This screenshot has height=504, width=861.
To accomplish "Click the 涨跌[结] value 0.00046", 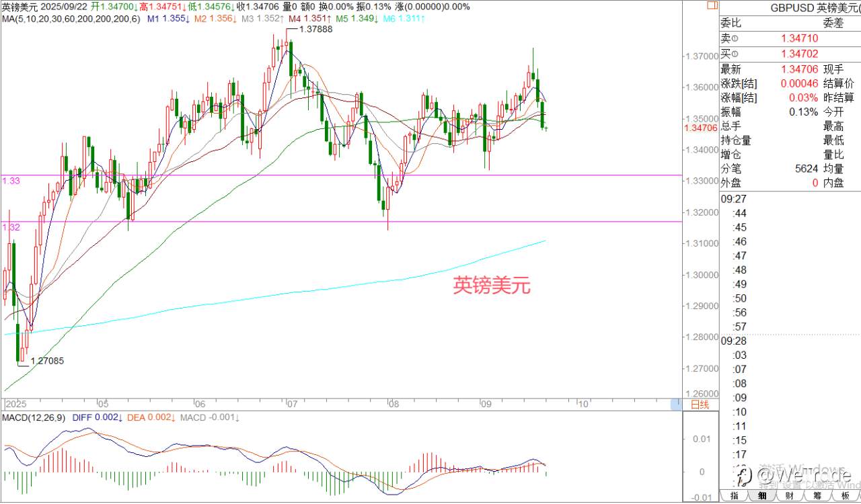I will tap(799, 83).
